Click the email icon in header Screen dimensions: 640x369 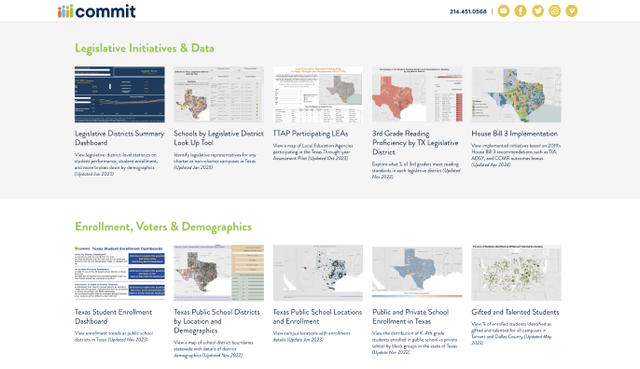pyautogui.click(x=503, y=11)
